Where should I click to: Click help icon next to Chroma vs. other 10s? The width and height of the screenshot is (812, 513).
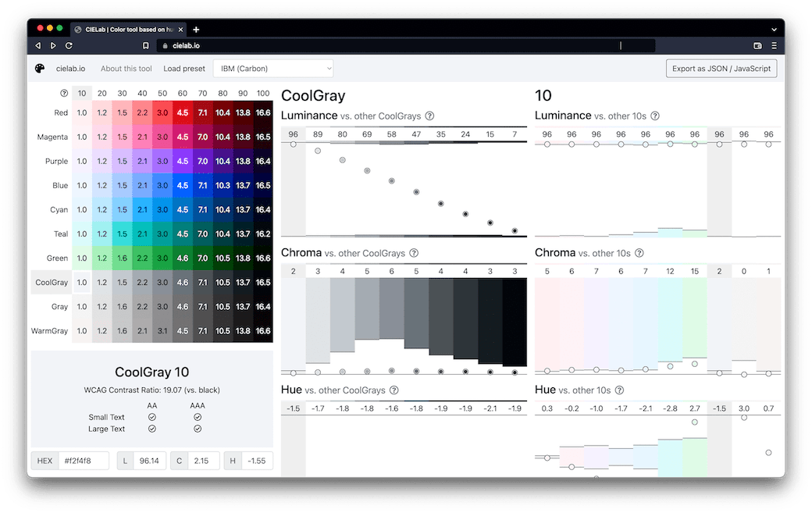[x=639, y=253]
